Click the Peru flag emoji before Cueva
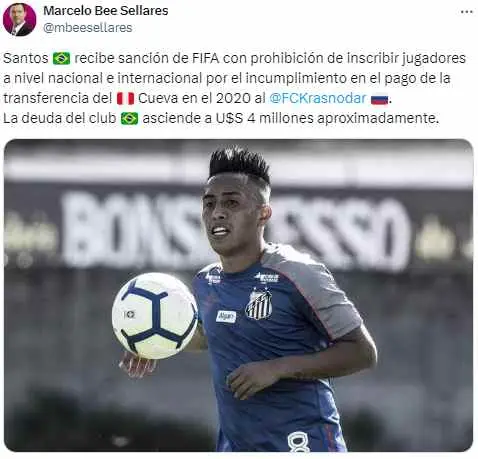 point(125,98)
